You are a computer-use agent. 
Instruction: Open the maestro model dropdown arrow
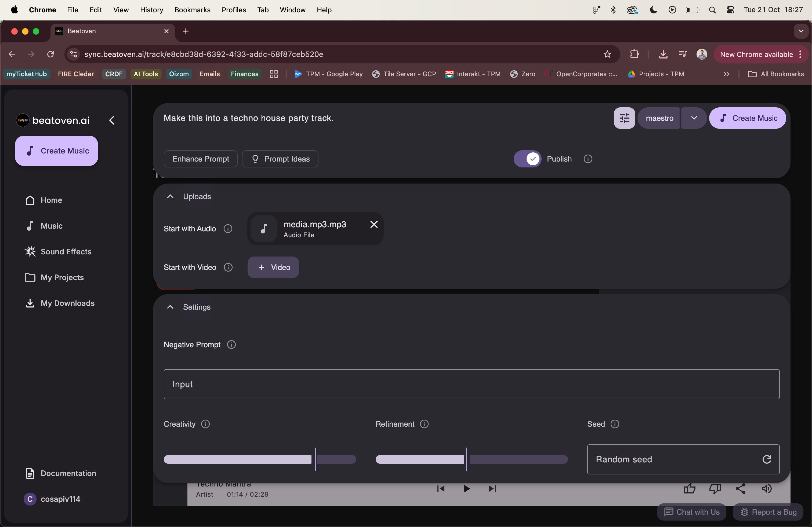[x=694, y=118]
